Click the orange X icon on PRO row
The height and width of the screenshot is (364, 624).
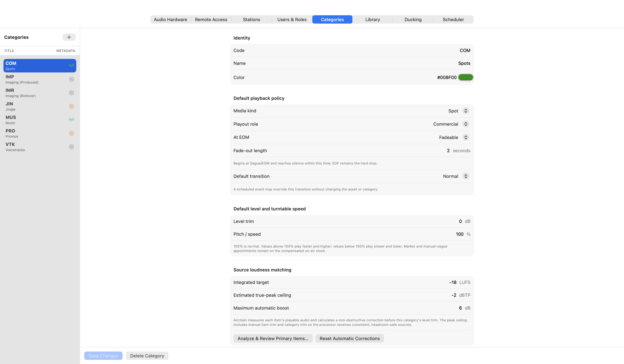[x=71, y=133]
